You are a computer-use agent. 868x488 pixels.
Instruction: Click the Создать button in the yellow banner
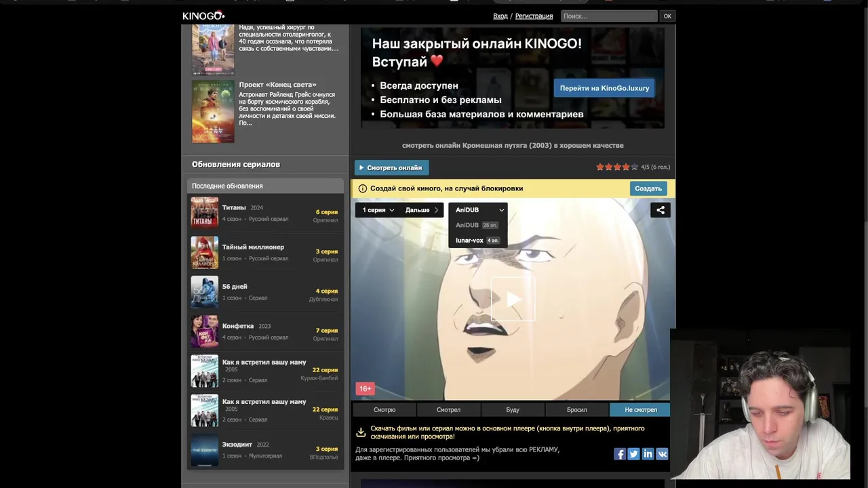(648, 188)
